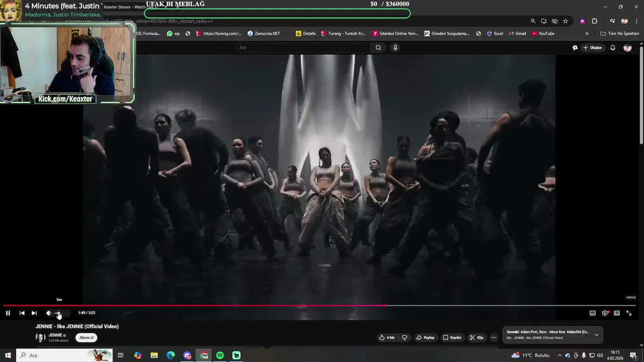Open the media control icon in toolbar
Viewport: 644px width, 362px height.
click(612, 21)
